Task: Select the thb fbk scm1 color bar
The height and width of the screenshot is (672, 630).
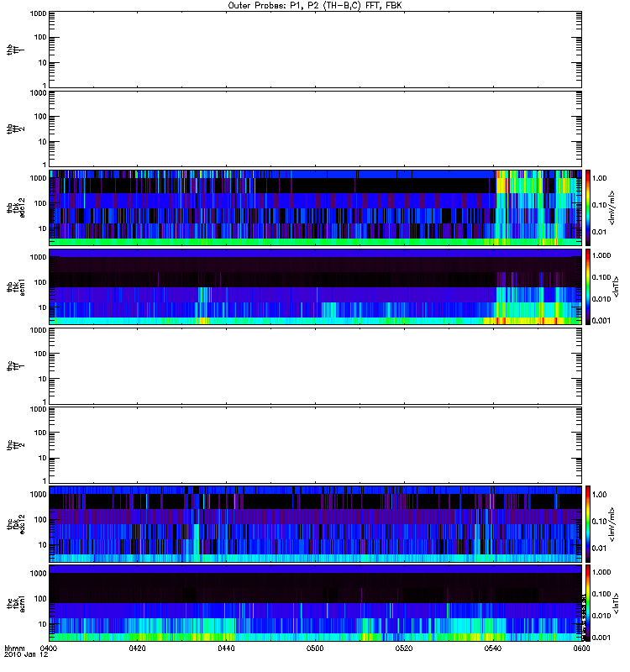Action: [x=588, y=286]
